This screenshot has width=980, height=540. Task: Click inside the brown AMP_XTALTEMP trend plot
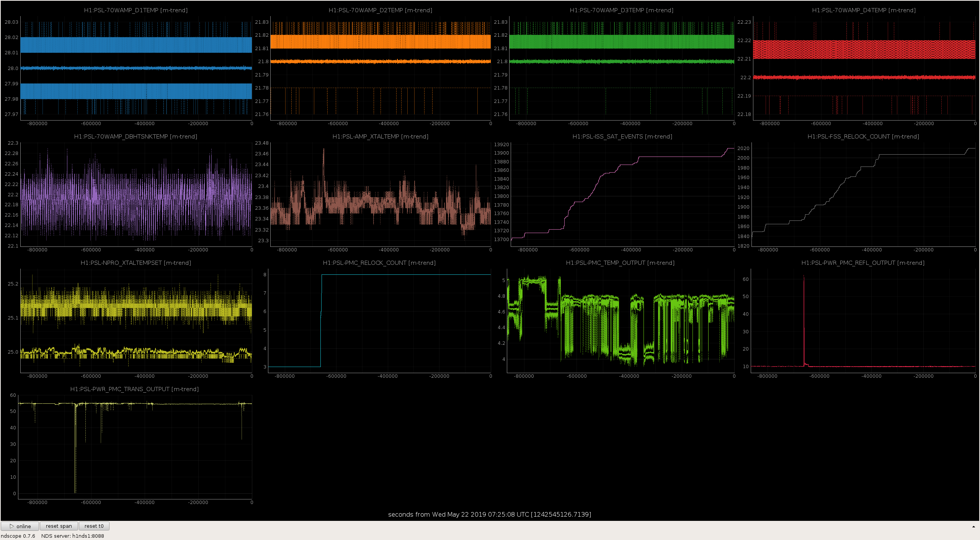coord(381,194)
